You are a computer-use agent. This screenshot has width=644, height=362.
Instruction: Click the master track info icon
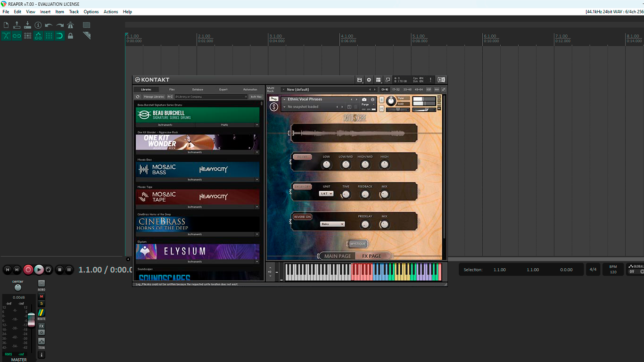(41, 354)
